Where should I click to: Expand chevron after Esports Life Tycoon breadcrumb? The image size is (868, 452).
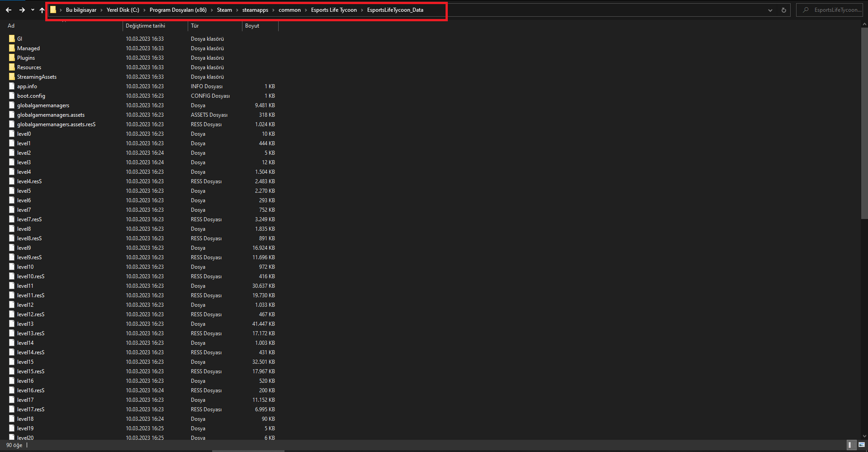(x=362, y=10)
